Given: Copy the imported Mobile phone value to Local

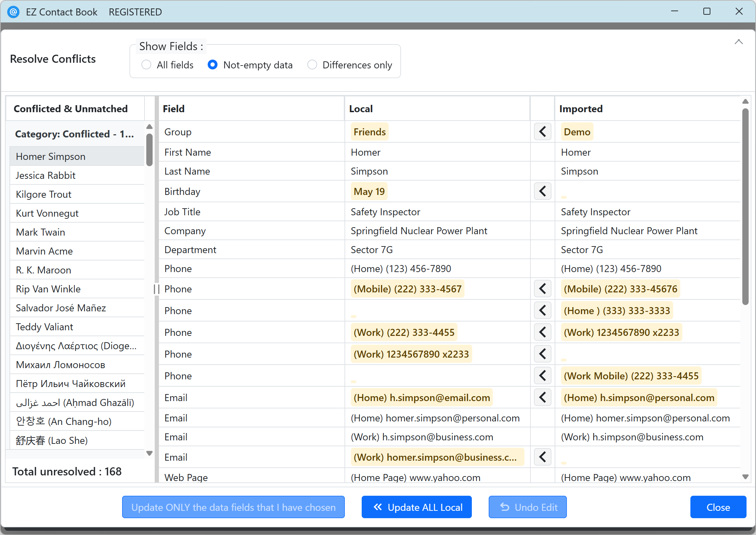Looking at the screenshot, I should [x=542, y=289].
